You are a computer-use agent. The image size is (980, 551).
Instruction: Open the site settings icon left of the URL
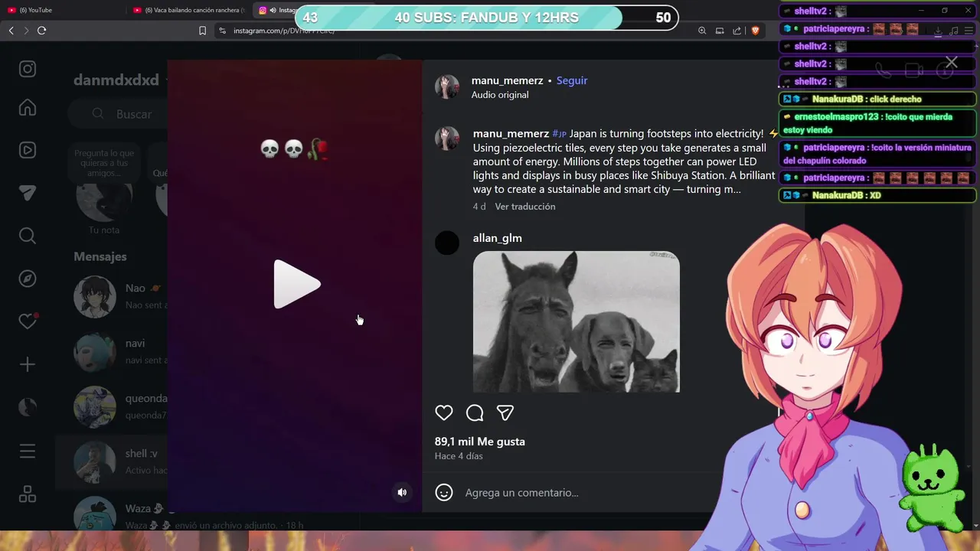coord(222,31)
